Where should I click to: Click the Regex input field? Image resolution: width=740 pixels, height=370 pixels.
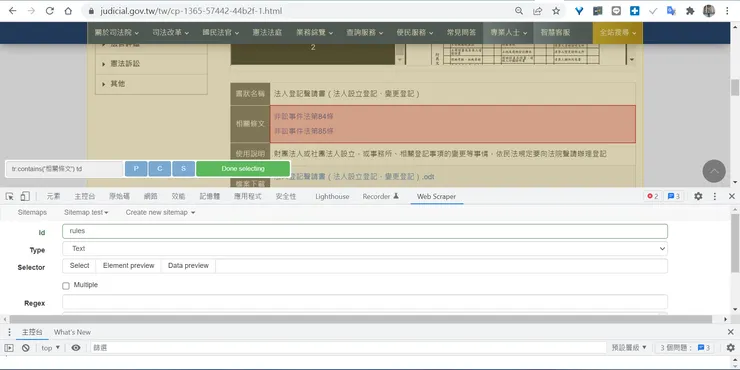[x=365, y=302]
